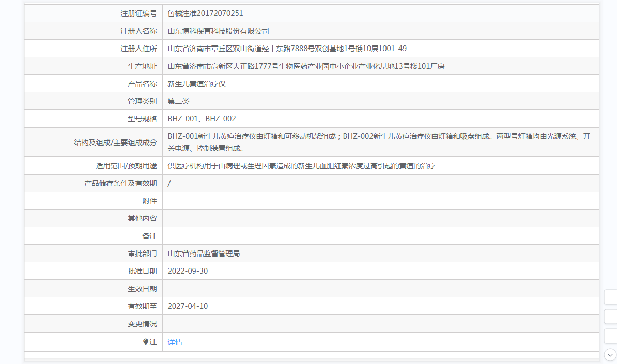Viewport: 617px width, 364px height.
Task: Open the 详情 link
Action: tap(175, 342)
